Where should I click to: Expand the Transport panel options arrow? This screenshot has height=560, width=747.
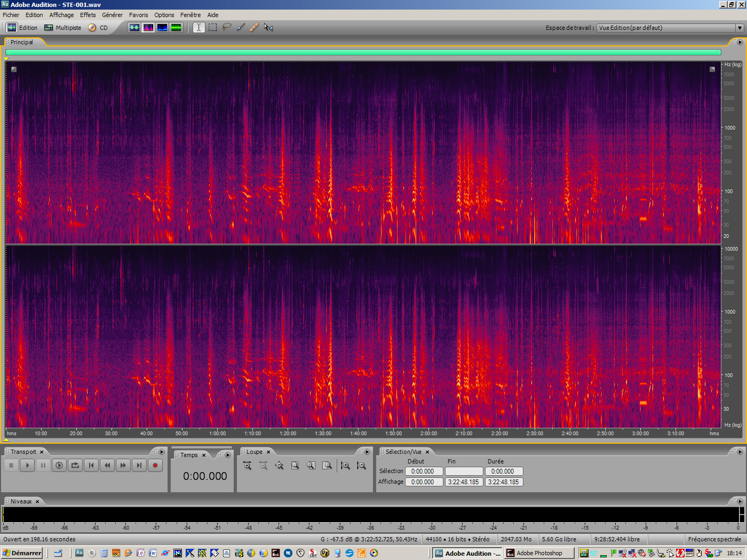(162, 451)
